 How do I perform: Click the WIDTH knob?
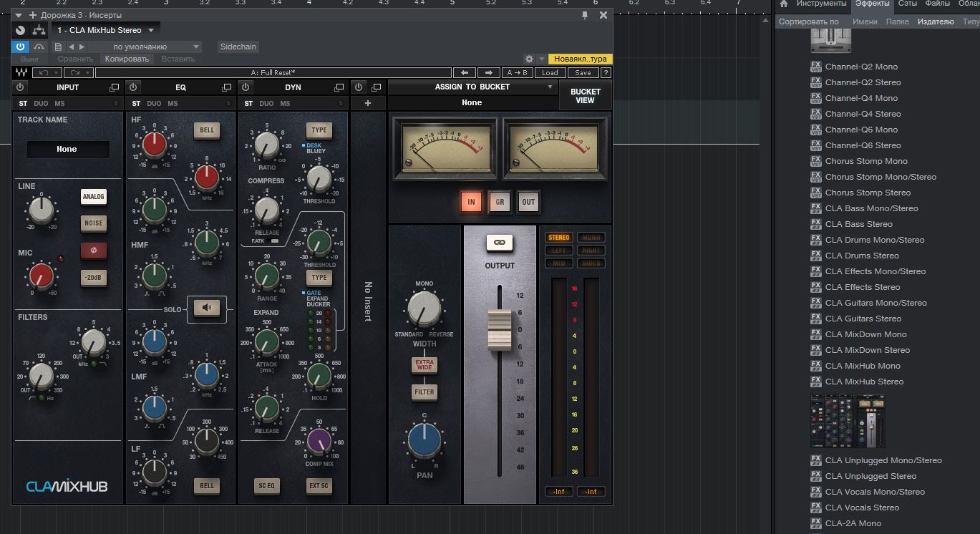click(424, 310)
